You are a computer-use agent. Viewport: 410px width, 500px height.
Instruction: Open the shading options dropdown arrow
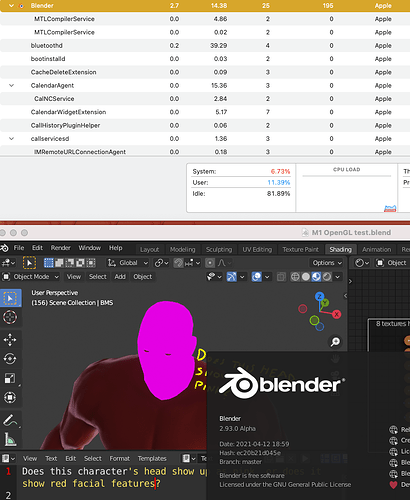338,277
